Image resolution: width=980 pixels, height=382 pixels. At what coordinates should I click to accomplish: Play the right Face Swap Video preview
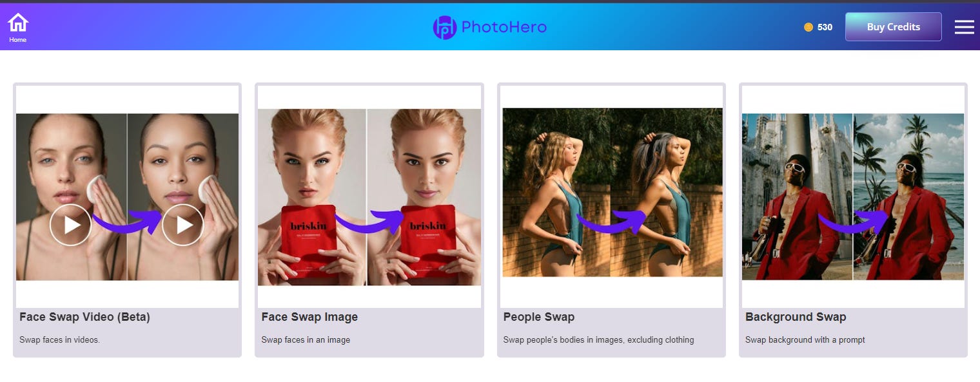(x=183, y=225)
